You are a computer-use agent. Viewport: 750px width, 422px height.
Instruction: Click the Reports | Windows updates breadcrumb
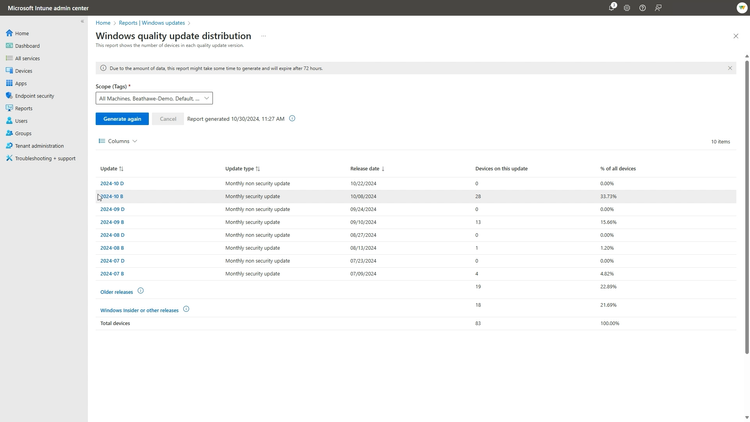[x=152, y=23]
